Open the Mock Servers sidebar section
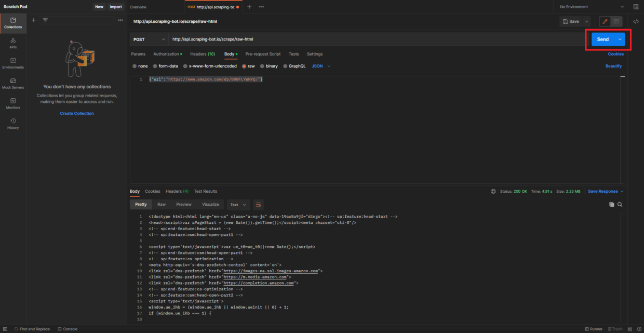Screen dimensions: 644x333 pos(13,83)
